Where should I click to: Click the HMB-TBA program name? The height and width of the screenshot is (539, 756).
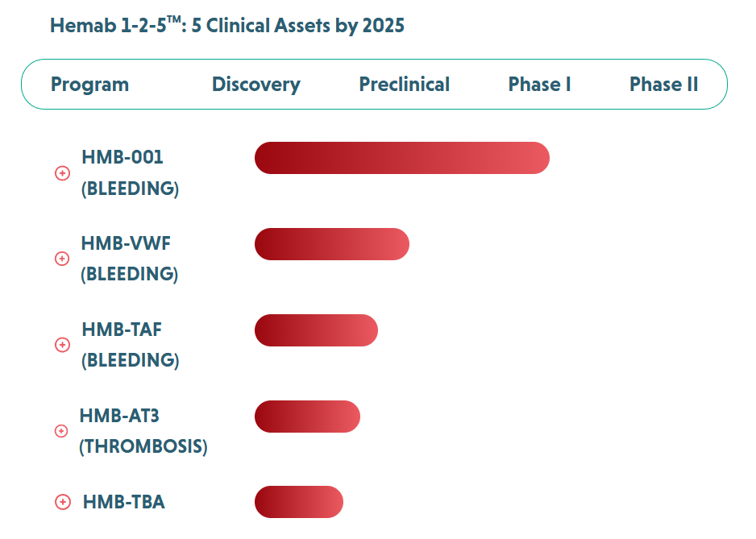pyautogui.click(x=123, y=502)
